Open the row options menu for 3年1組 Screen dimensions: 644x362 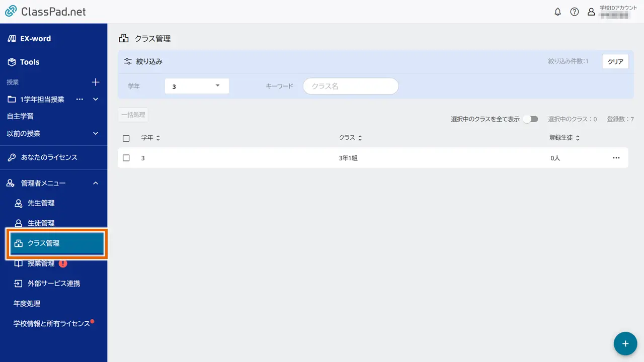click(x=616, y=158)
